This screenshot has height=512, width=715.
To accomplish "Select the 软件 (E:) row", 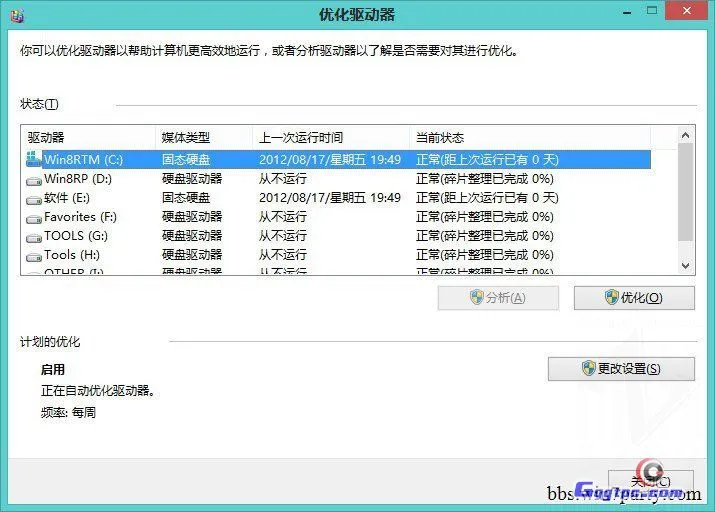I will coord(338,198).
